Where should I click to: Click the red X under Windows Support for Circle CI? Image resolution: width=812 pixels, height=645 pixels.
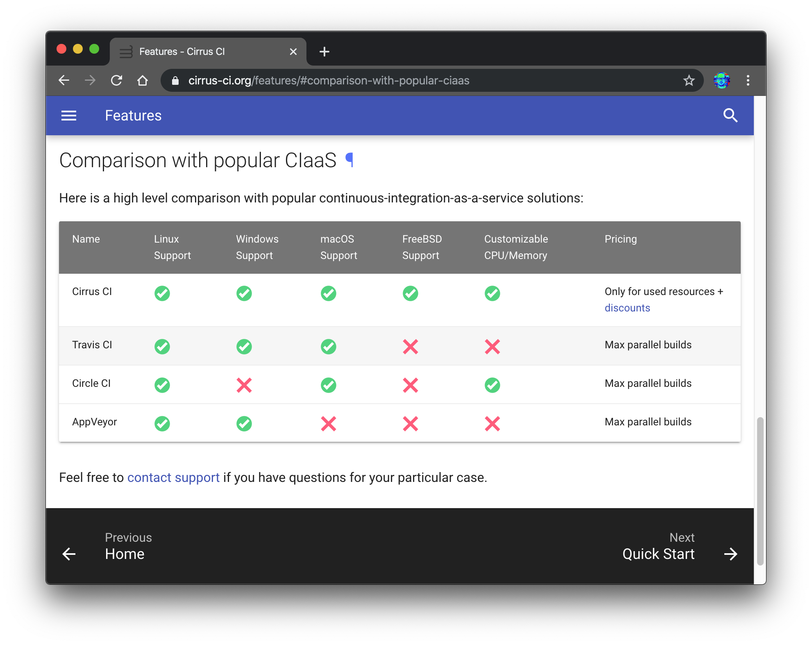pyautogui.click(x=244, y=385)
